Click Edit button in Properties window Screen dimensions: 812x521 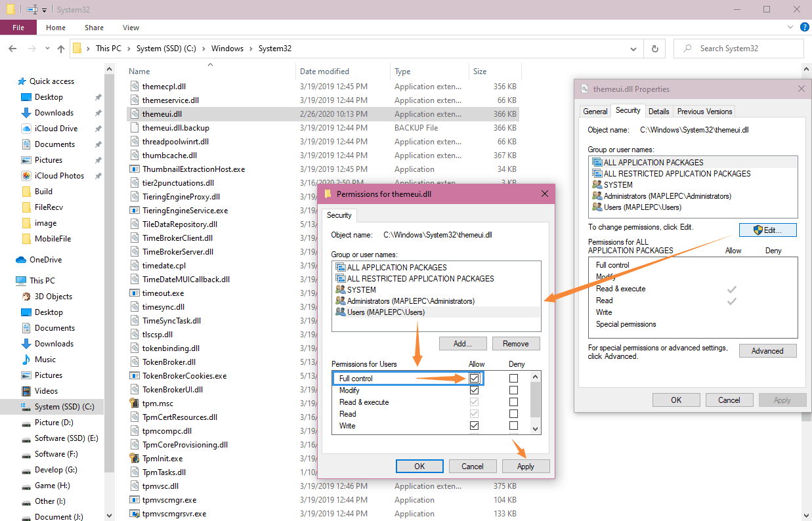768,230
